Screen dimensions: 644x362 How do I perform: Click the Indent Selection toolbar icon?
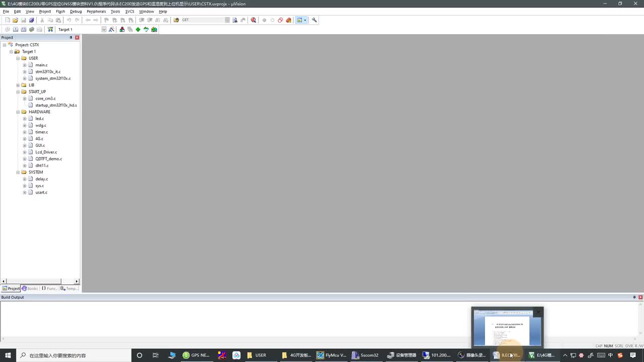click(x=142, y=20)
